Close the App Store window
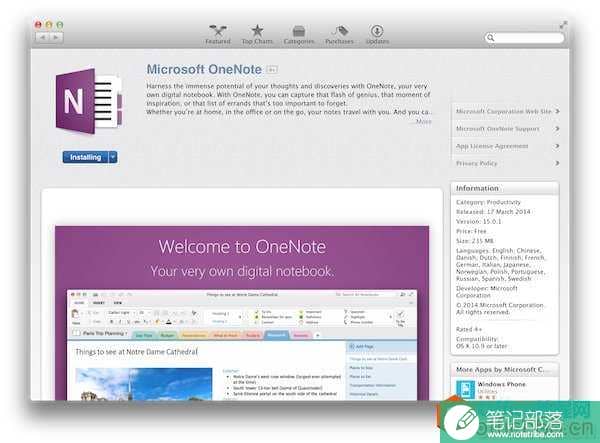The image size is (600, 443). tap(38, 25)
